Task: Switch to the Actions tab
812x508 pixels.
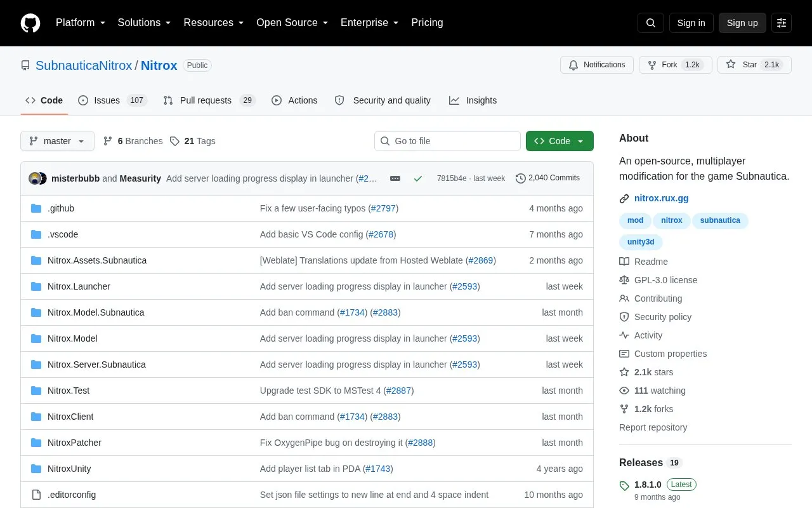Action: click(x=294, y=100)
